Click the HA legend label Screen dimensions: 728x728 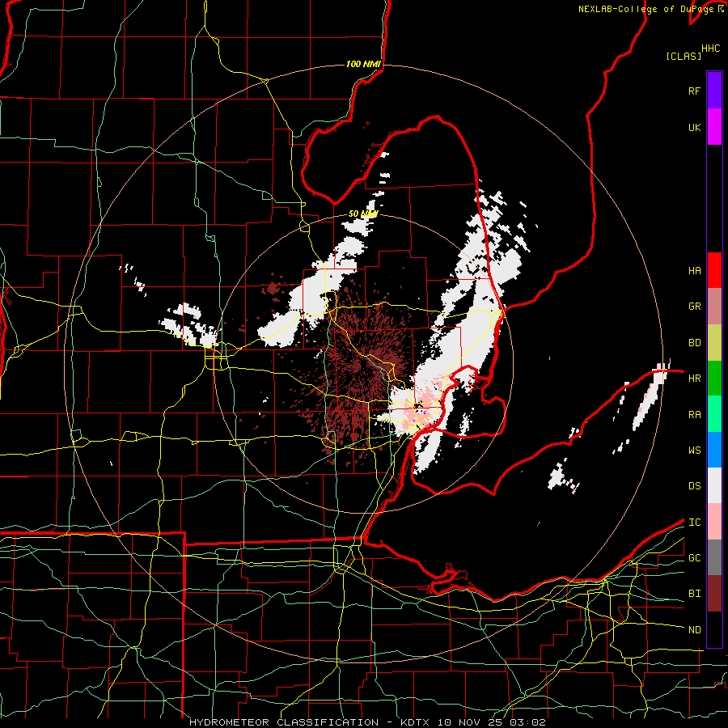click(694, 270)
